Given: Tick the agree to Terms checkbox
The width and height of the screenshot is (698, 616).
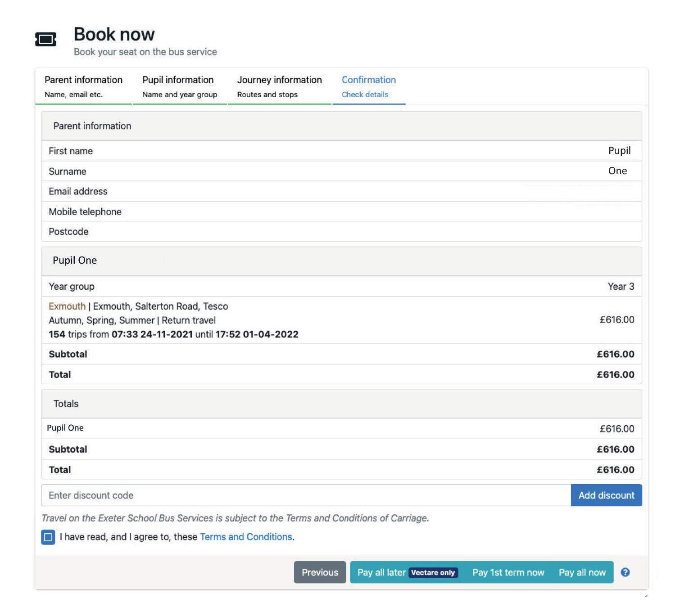Looking at the screenshot, I should pyautogui.click(x=48, y=537).
